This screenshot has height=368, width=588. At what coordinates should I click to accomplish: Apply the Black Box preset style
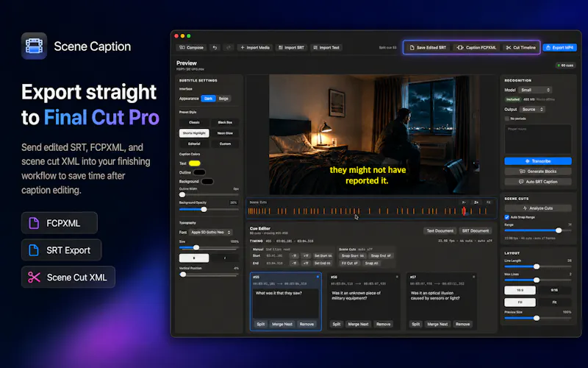coord(225,122)
